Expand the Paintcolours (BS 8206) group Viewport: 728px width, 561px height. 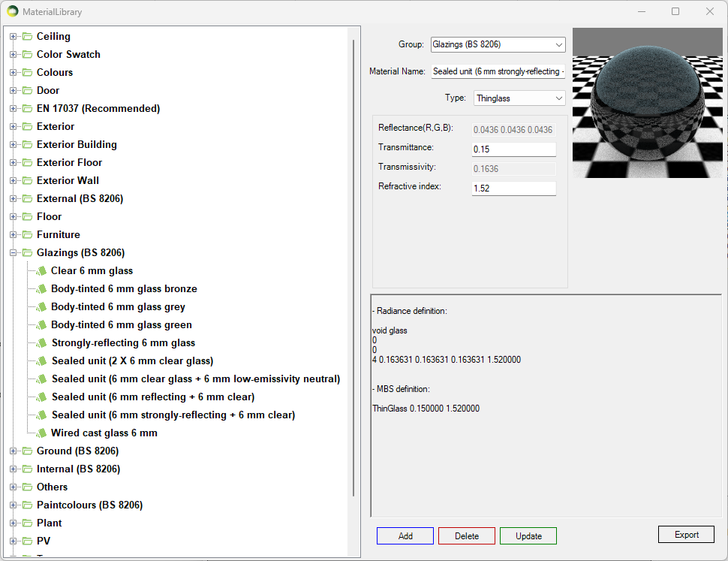click(x=13, y=505)
